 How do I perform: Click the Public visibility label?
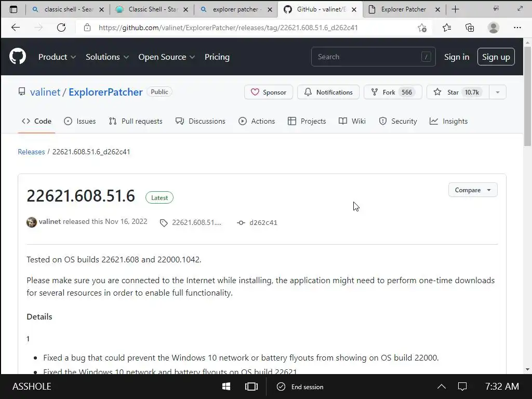159,92
